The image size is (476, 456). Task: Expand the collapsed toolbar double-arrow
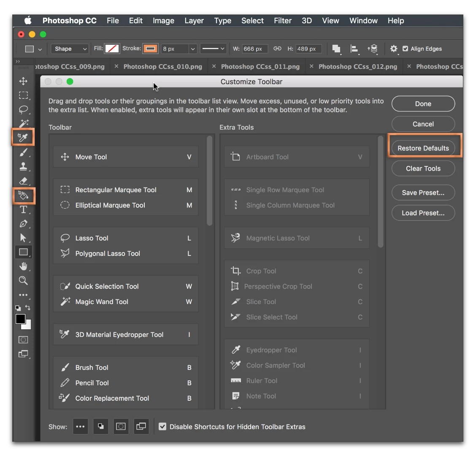18,61
